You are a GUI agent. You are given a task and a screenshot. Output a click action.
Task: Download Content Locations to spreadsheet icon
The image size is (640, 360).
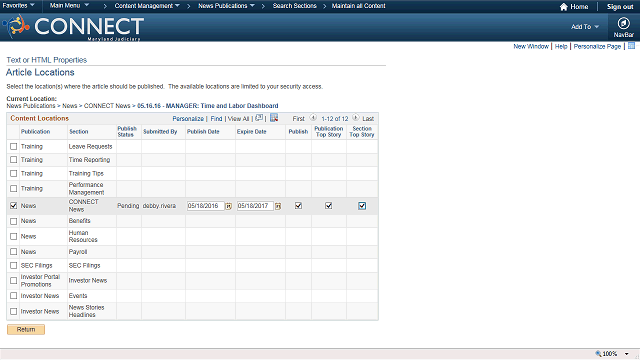(274, 118)
